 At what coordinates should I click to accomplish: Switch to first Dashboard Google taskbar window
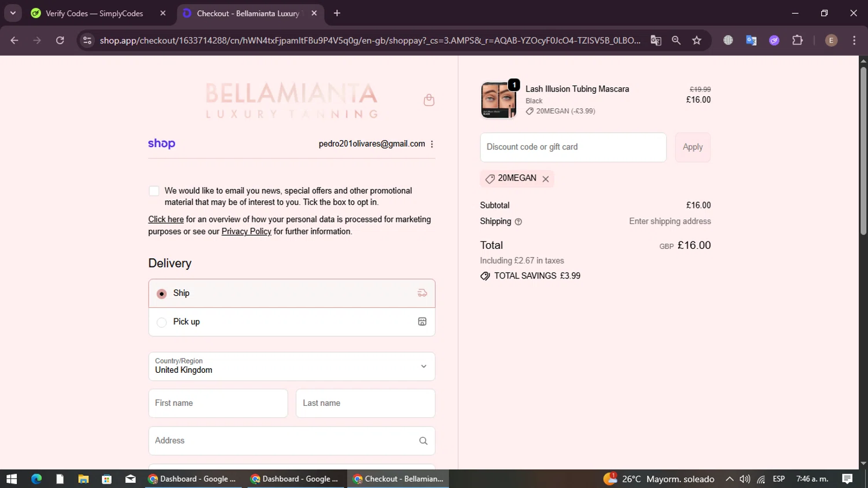pyautogui.click(x=193, y=479)
